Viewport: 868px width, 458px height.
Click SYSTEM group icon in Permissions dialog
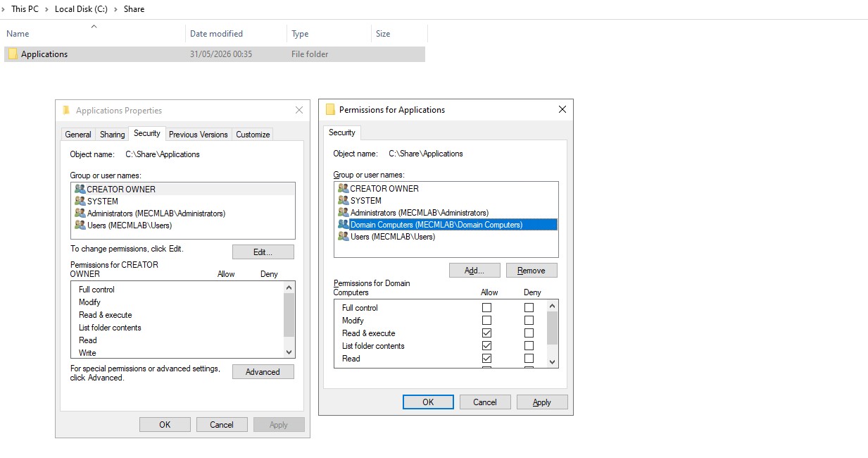coord(344,200)
